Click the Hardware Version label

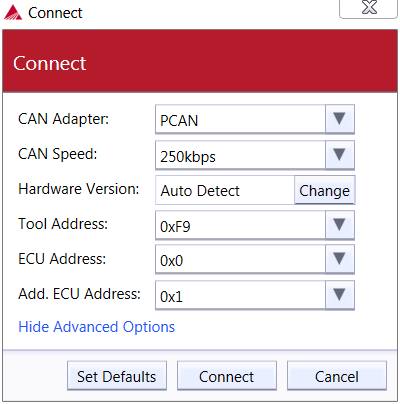(79, 189)
